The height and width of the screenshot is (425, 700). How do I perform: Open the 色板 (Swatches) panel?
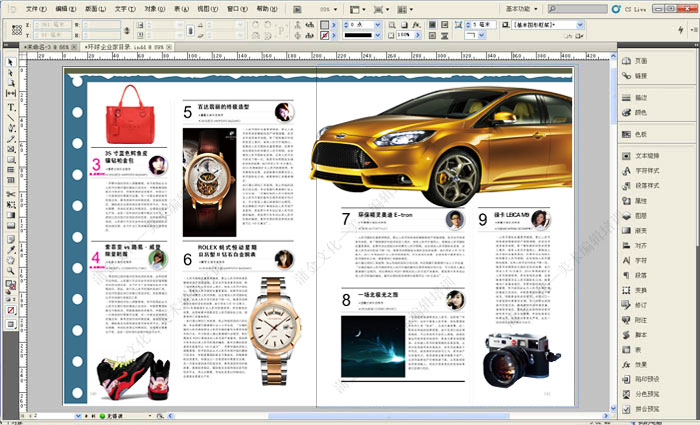point(635,134)
